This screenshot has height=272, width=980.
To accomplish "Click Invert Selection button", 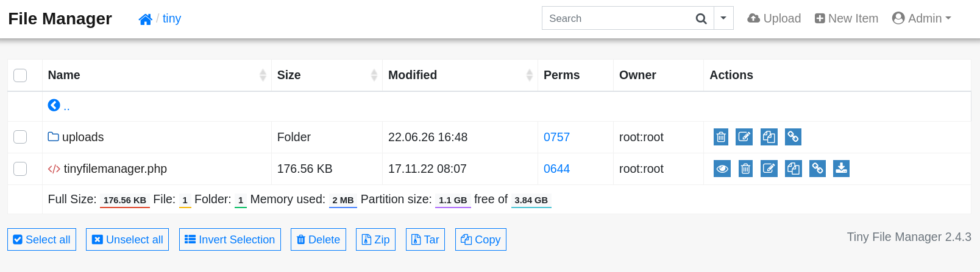I will [230, 239].
